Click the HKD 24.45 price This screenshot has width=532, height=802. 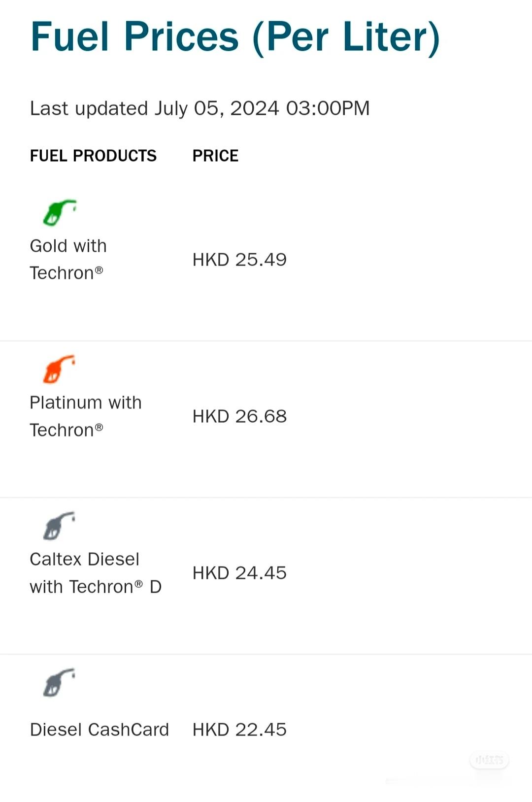(x=239, y=573)
